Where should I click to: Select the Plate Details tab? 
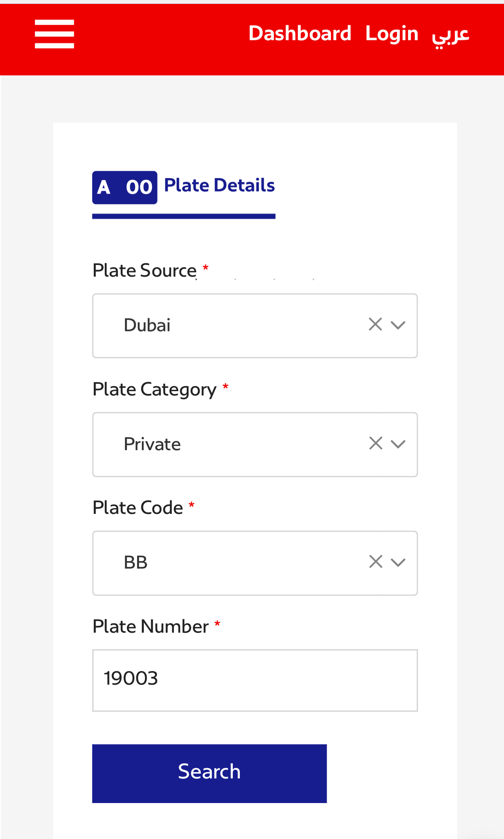(219, 186)
